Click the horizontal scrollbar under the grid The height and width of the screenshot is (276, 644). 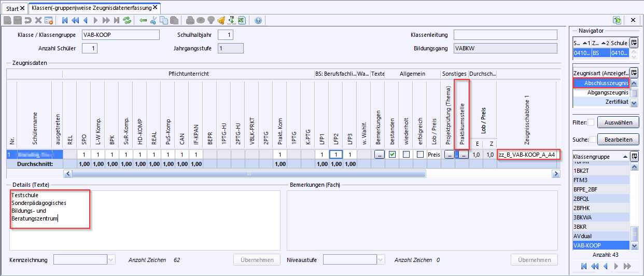click(311, 173)
